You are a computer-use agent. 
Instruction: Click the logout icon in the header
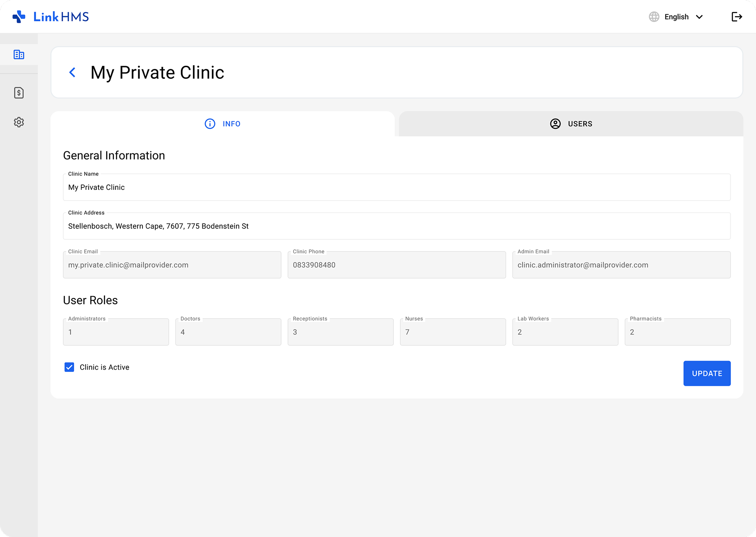click(x=737, y=17)
